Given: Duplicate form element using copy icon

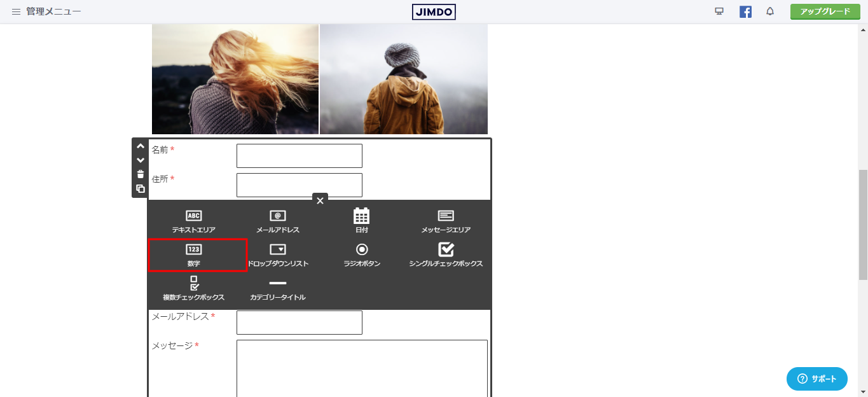Looking at the screenshot, I should 141,189.
